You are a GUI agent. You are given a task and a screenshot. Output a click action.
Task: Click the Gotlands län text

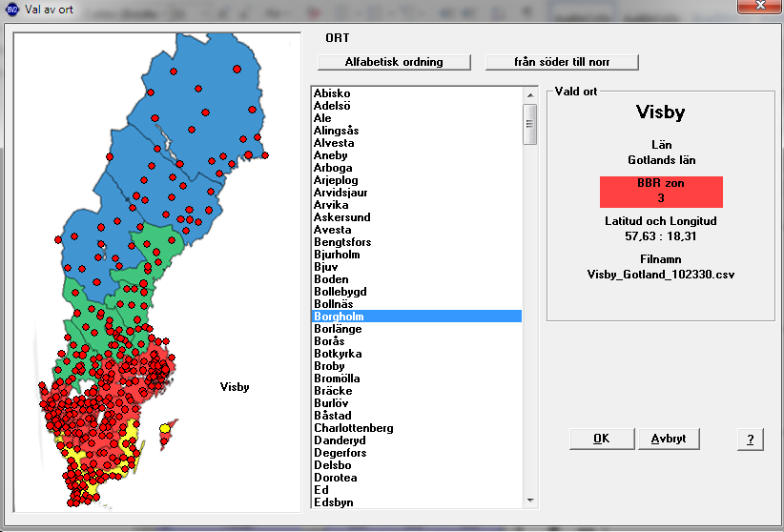(x=662, y=160)
